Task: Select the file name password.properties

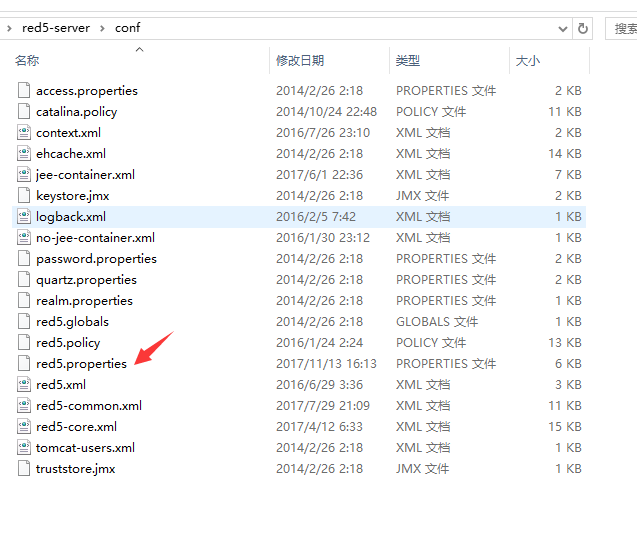Action: [x=96, y=259]
